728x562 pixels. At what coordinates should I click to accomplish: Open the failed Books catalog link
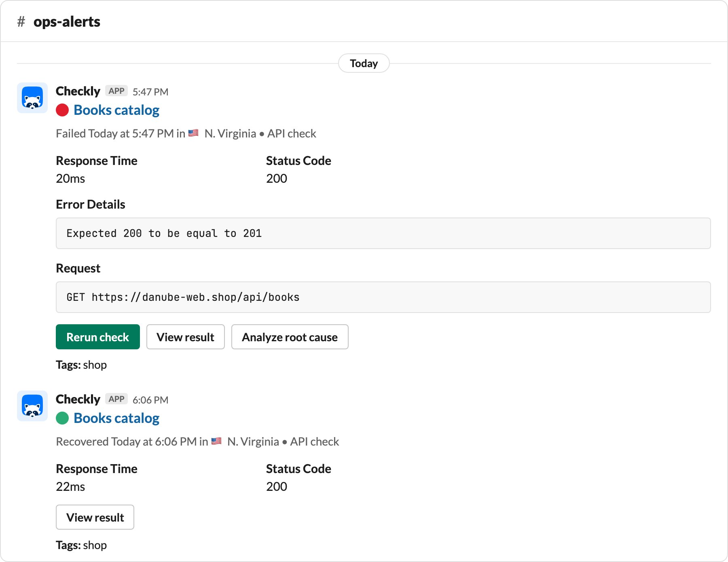pyautogui.click(x=116, y=110)
